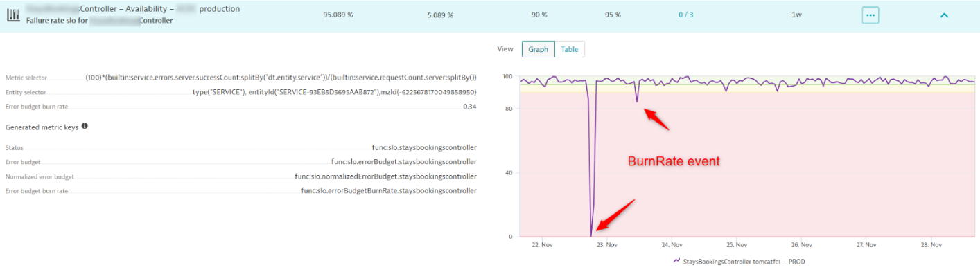Click the SLO chart icon beside the title
The width and height of the screenshot is (980, 272).
pos(13,15)
